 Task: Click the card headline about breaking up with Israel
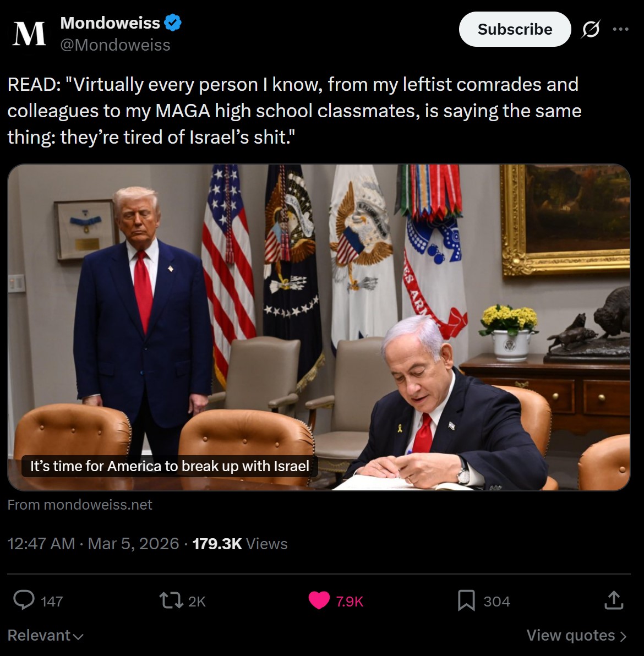point(170,466)
